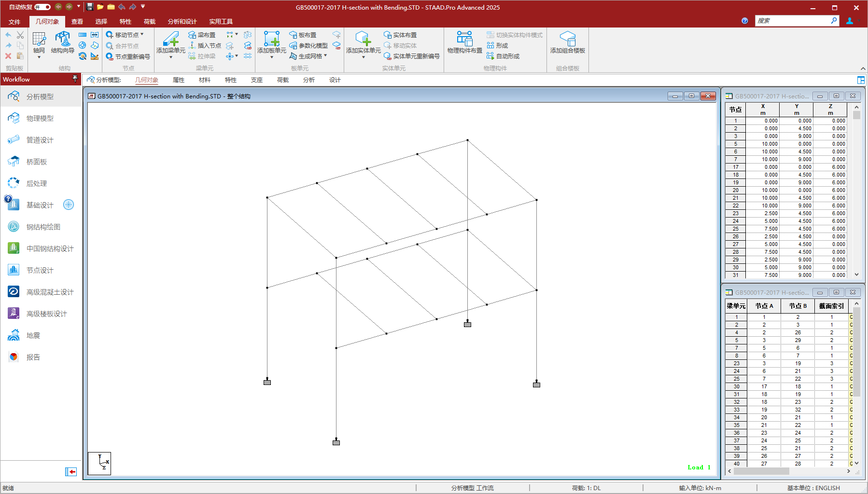Select 钢结构绘图 steel drawing workflow
The height and width of the screenshot is (494, 868).
pyautogui.click(x=41, y=227)
